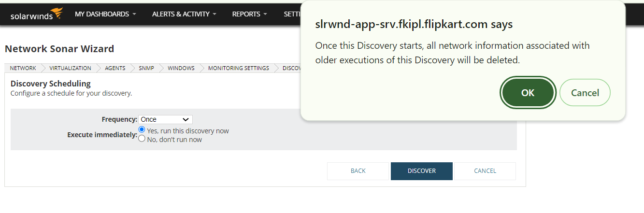
Task: Go to the Agents wizard step
Action: pyautogui.click(x=115, y=68)
